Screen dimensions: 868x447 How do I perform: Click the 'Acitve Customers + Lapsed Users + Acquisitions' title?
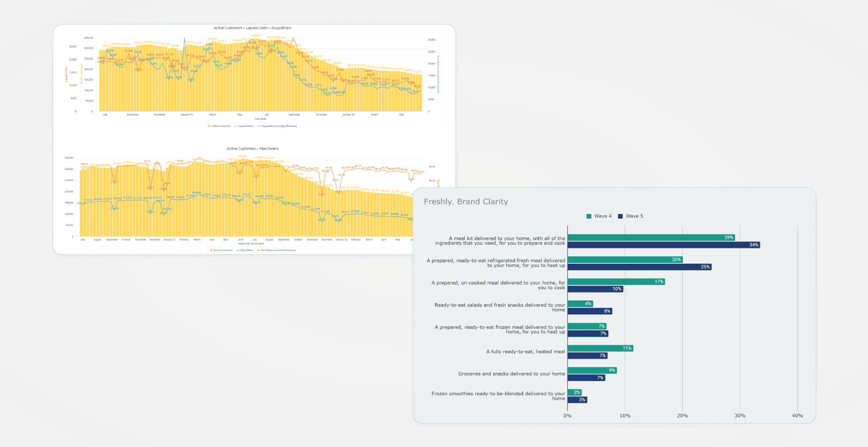coord(252,28)
